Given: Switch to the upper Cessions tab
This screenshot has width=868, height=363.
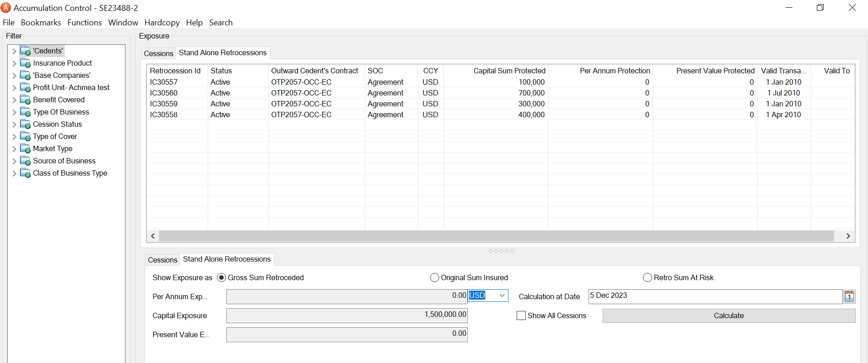Looking at the screenshot, I should tap(158, 53).
